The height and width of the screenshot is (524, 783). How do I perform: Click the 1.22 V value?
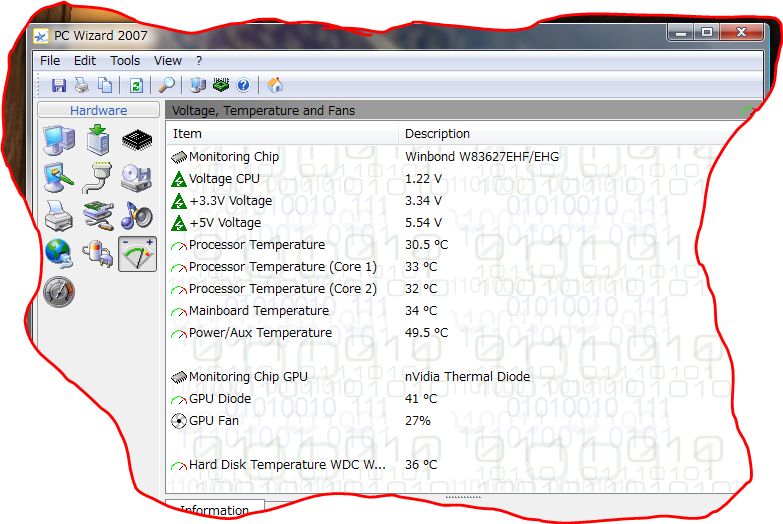pyautogui.click(x=423, y=178)
